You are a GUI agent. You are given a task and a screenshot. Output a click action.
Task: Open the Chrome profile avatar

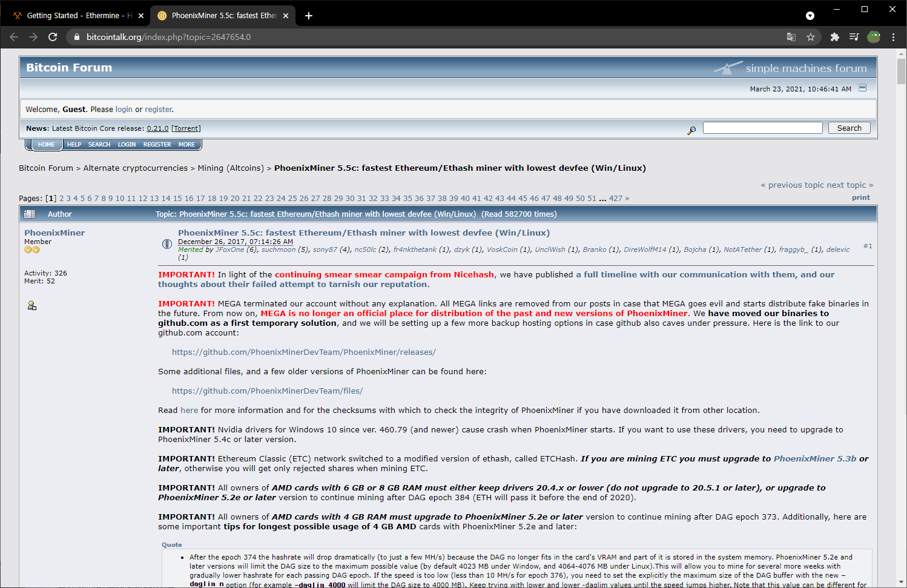click(x=874, y=37)
